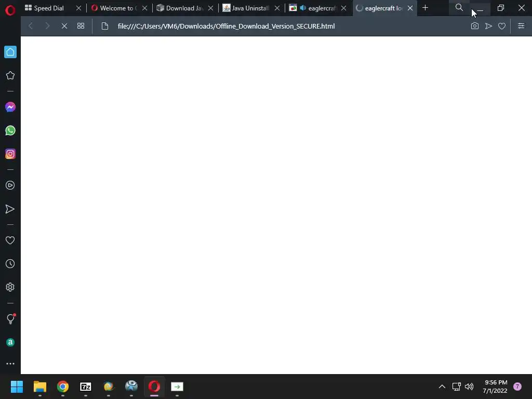Close the Download Java tab
This screenshot has height=399, width=532.
(211, 8)
